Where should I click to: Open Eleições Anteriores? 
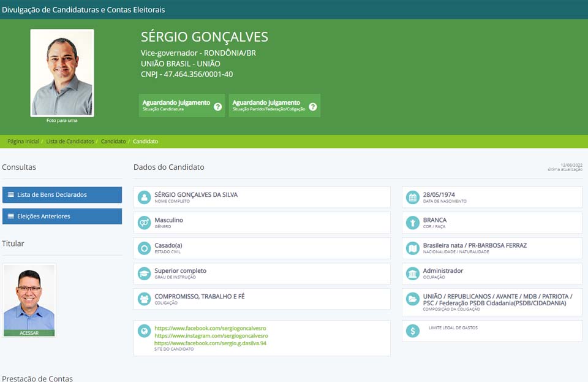tap(62, 216)
